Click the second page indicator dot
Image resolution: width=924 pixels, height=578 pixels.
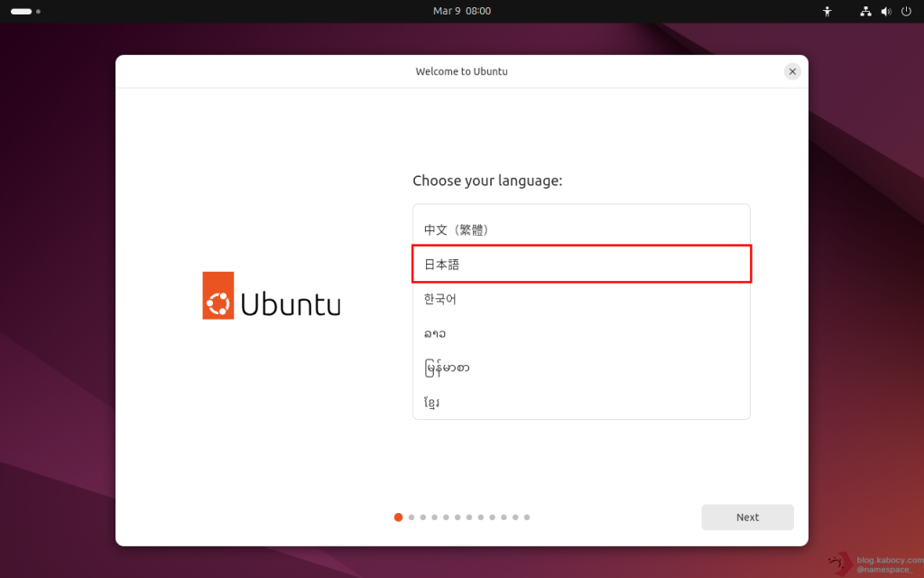coord(411,517)
